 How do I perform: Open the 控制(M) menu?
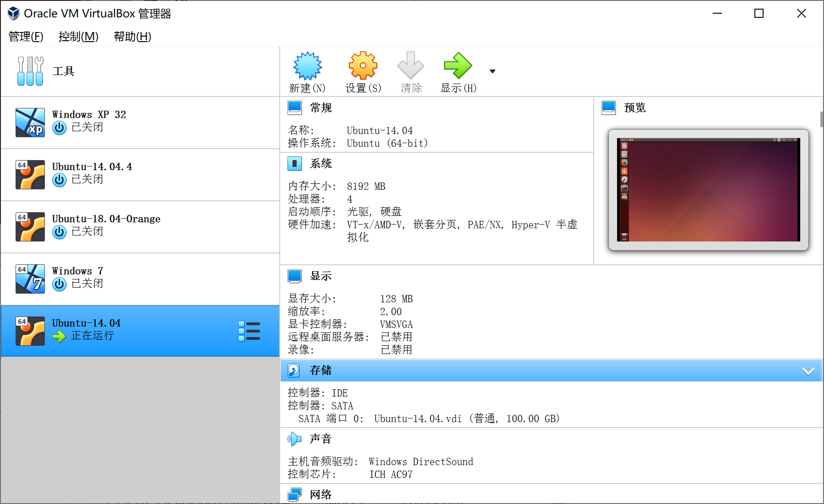coord(78,37)
